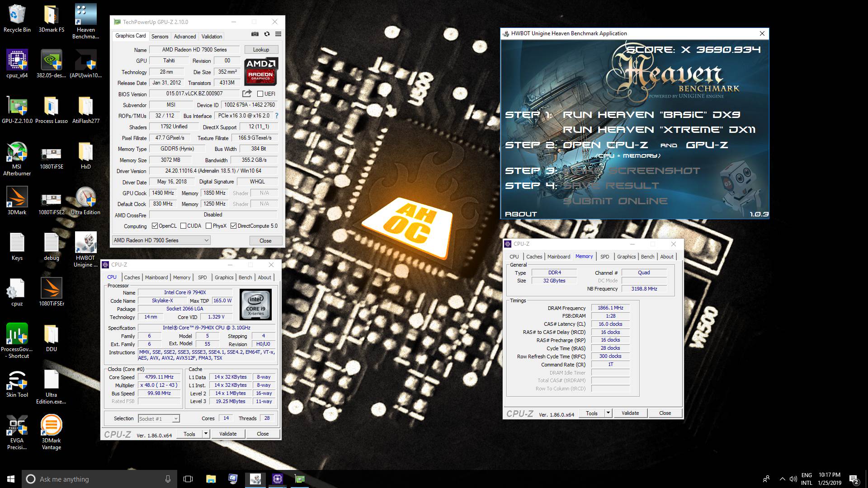Open Keys text file icon

click(17, 246)
